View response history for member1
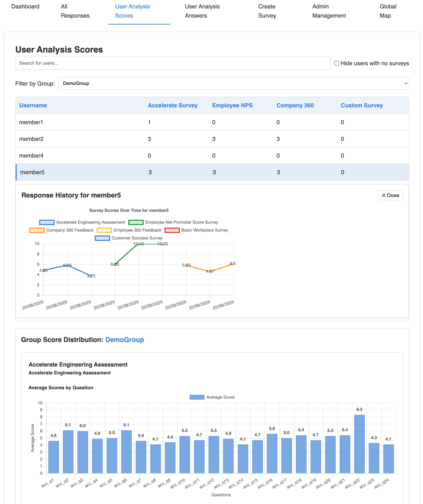This screenshot has height=504, width=423. [x=96, y=122]
